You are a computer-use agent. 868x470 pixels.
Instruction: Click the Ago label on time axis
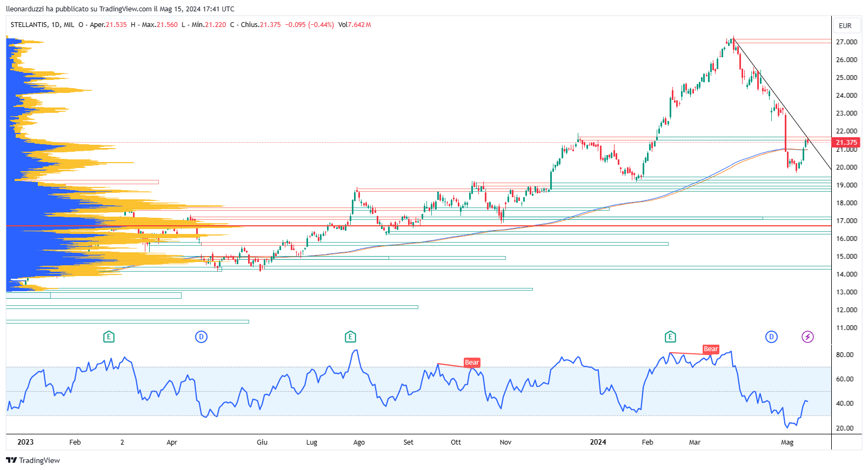point(359,442)
